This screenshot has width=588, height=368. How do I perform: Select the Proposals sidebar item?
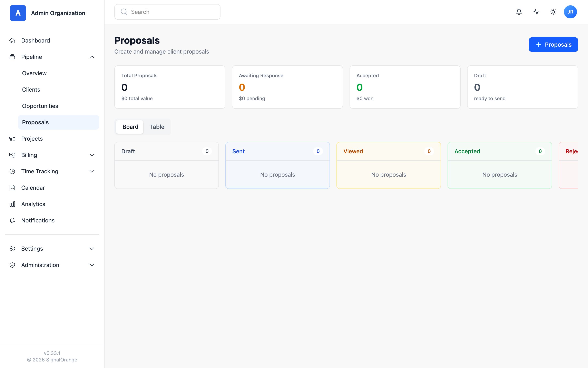point(59,122)
